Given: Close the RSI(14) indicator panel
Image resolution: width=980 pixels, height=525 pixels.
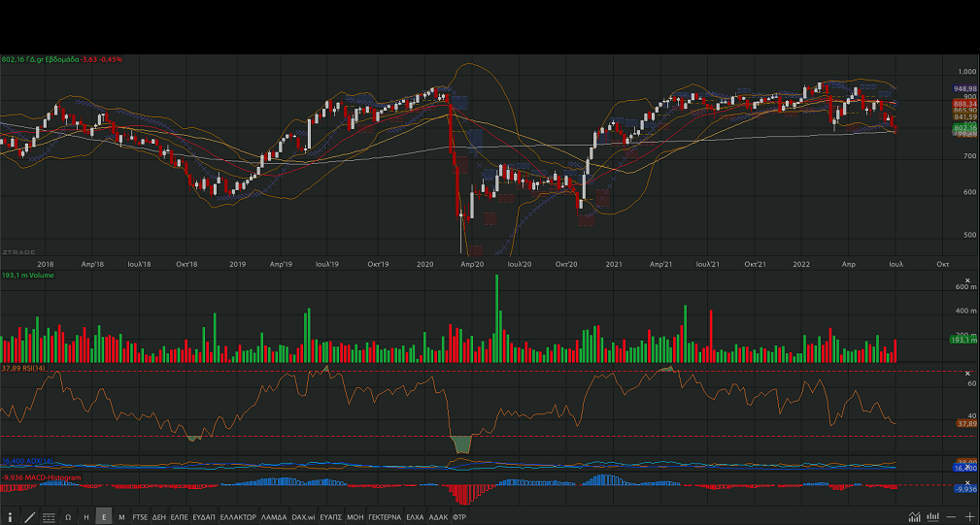Looking at the screenshot, I should 967,374.
